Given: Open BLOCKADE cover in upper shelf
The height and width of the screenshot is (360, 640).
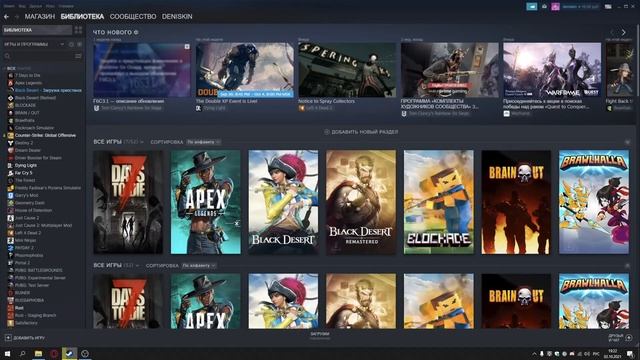Looking at the screenshot, I should 439,202.
